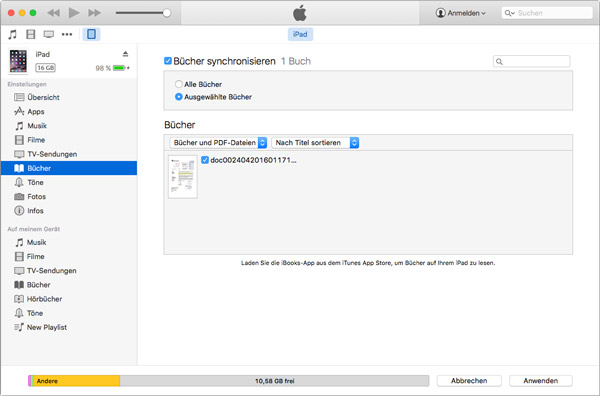Open the Music library icon in toolbar
The height and width of the screenshot is (396, 600).
12,34
